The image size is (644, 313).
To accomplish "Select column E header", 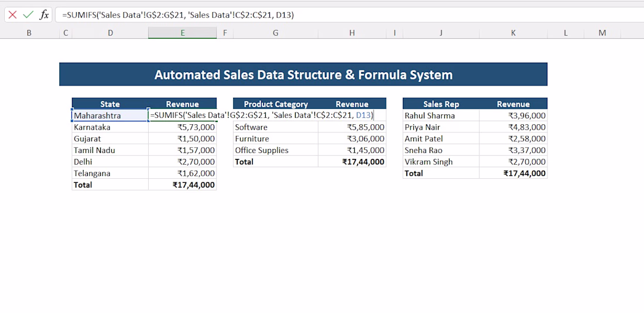I will click(x=182, y=33).
